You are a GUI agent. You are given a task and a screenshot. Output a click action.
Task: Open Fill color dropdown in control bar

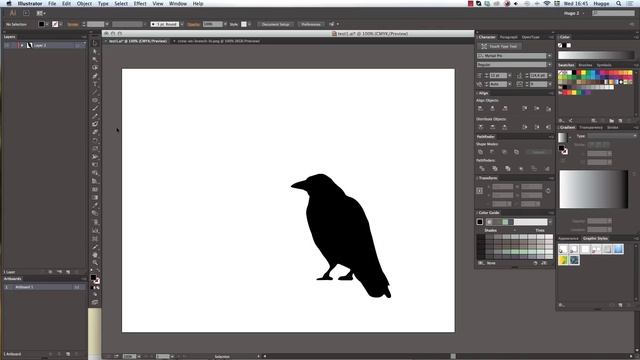pyautogui.click(x=47, y=24)
